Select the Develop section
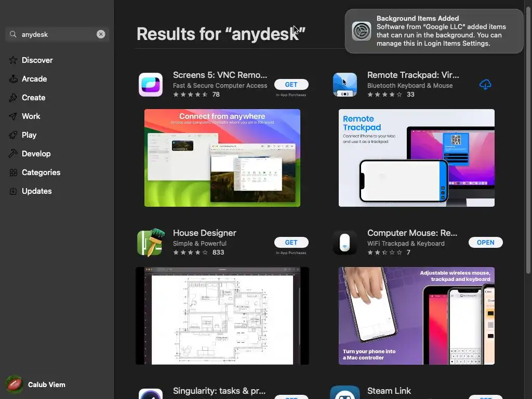The image size is (532, 399). click(x=36, y=153)
